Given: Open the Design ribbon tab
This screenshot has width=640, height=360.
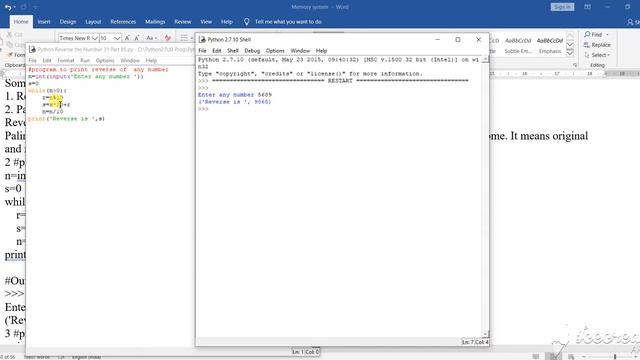Looking at the screenshot, I should 68,22.
